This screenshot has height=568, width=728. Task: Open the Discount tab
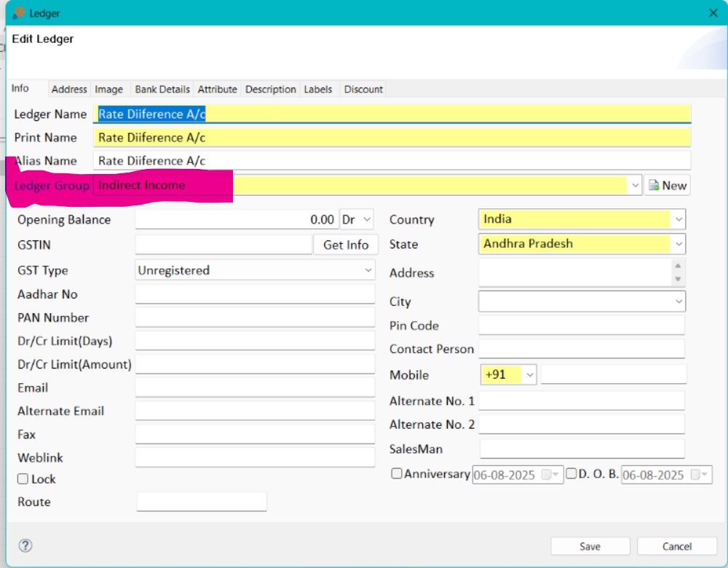[363, 89]
